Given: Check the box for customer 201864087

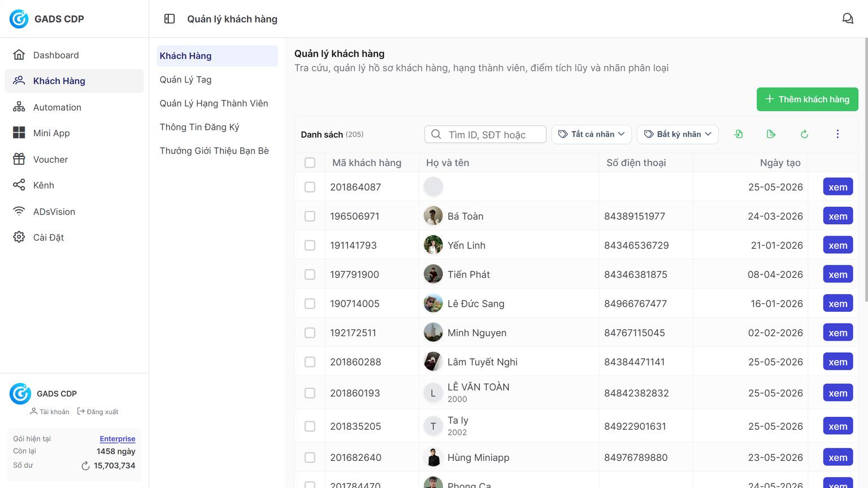Looking at the screenshot, I should (310, 187).
